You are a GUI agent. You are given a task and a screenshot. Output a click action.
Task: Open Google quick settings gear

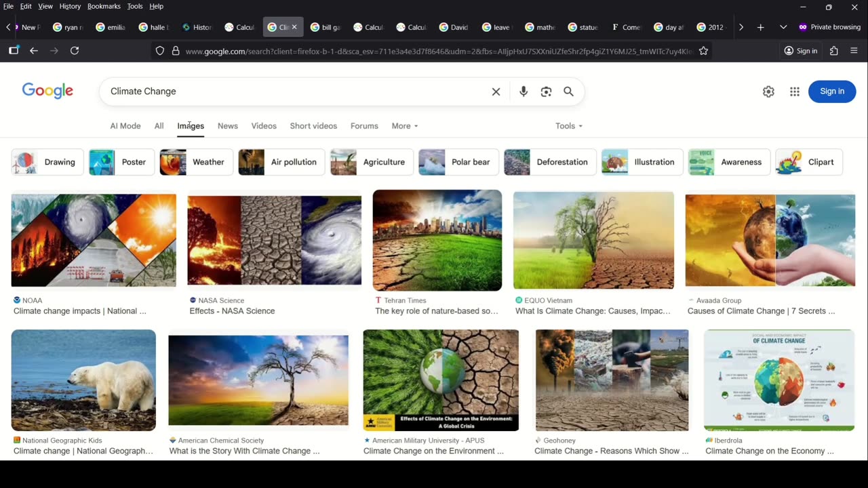click(768, 91)
